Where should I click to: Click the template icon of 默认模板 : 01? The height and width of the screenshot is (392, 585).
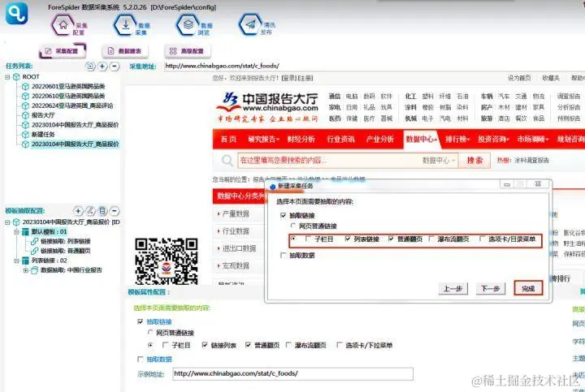click(25, 232)
